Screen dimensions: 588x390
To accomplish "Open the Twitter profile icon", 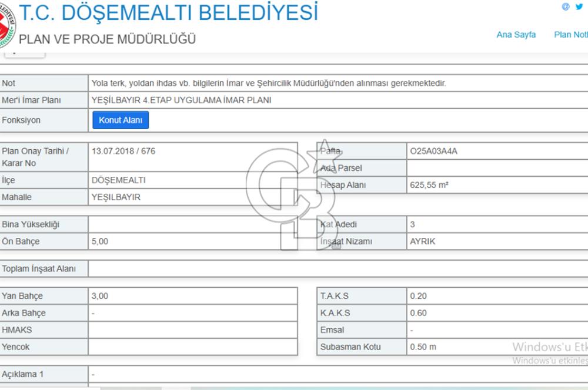I will (x=579, y=6).
